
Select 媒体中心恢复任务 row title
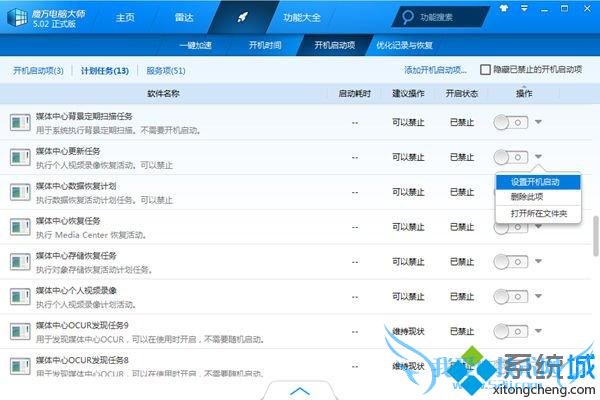68,221
